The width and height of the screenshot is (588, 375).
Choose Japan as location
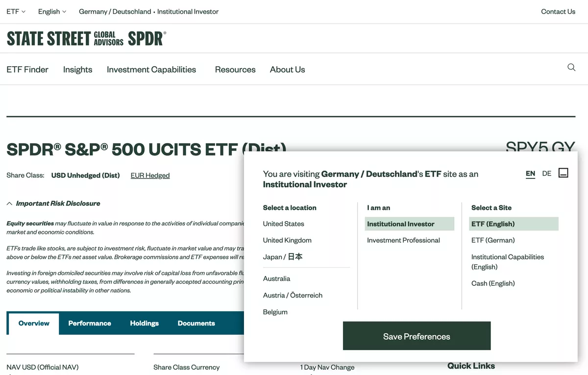coord(283,257)
